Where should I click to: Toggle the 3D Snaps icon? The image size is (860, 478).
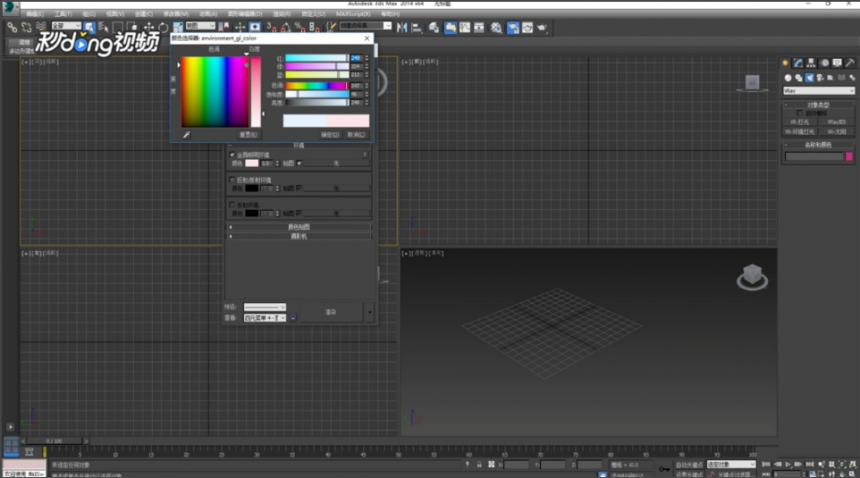coord(271,27)
